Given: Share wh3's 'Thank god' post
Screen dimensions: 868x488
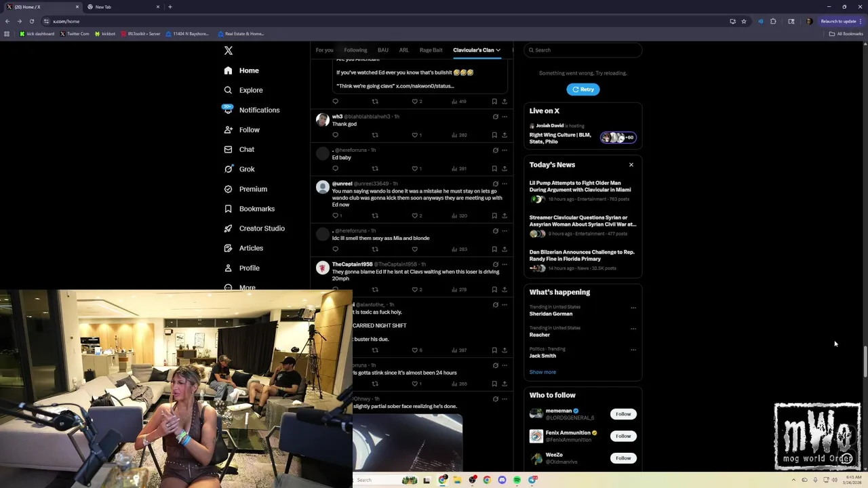Looking at the screenshot, I should click(x=504, y=135).
